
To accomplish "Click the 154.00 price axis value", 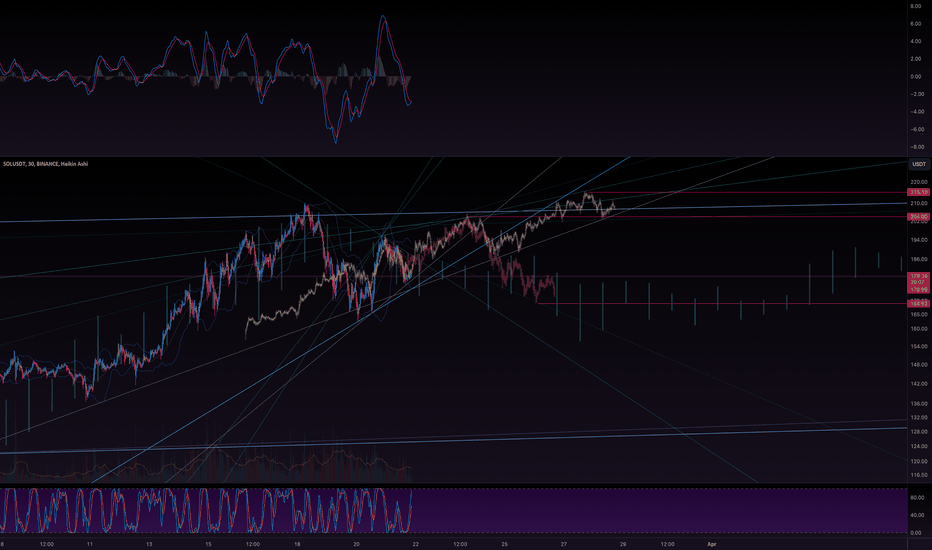I will (919, 346).
